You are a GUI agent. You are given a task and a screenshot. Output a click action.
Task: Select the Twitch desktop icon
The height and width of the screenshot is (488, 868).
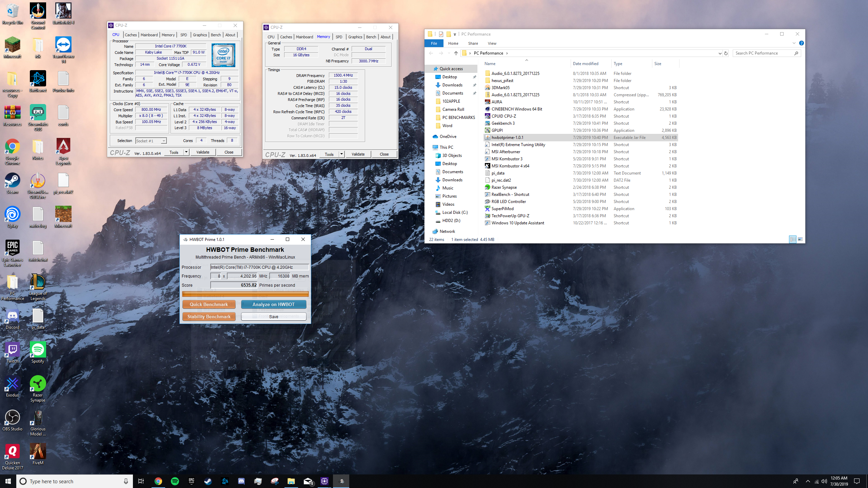13,352
